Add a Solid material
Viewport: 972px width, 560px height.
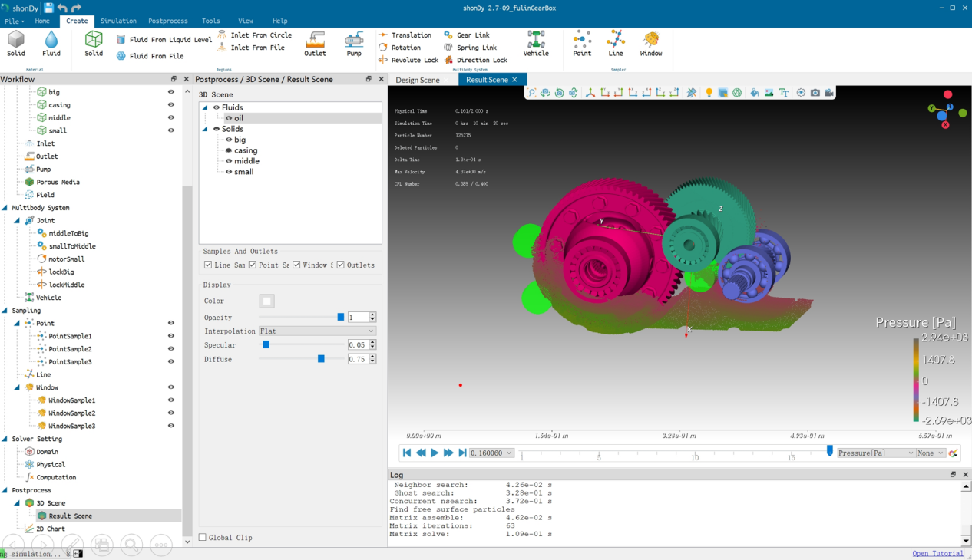pyautogui.click(x=16, y=44)
